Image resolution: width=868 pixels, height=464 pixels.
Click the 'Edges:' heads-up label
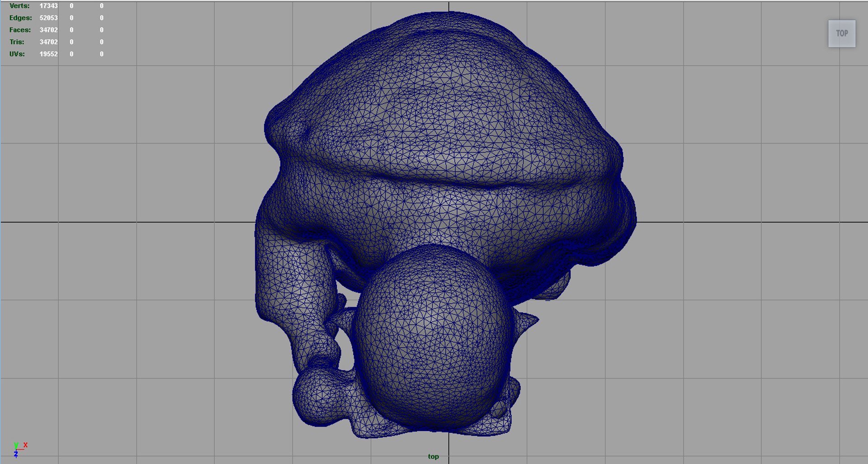coord(21,18)
